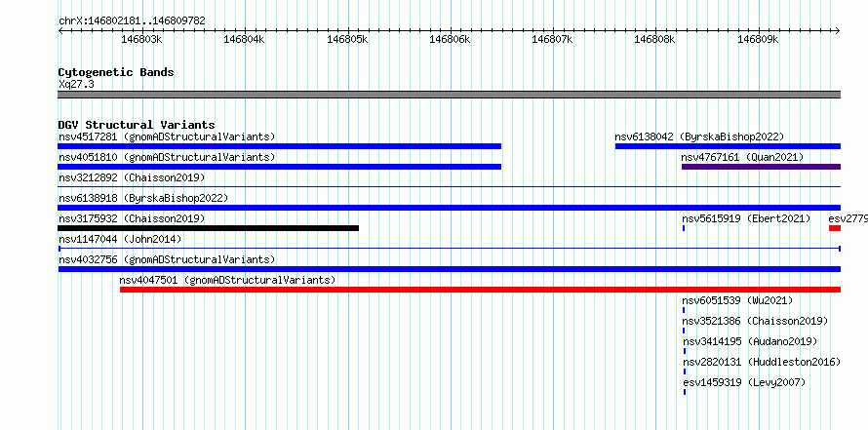Click the nsv3521386 Chaisson2019 label
Viewport: 868px width, 430px height.
click(755, 321)
